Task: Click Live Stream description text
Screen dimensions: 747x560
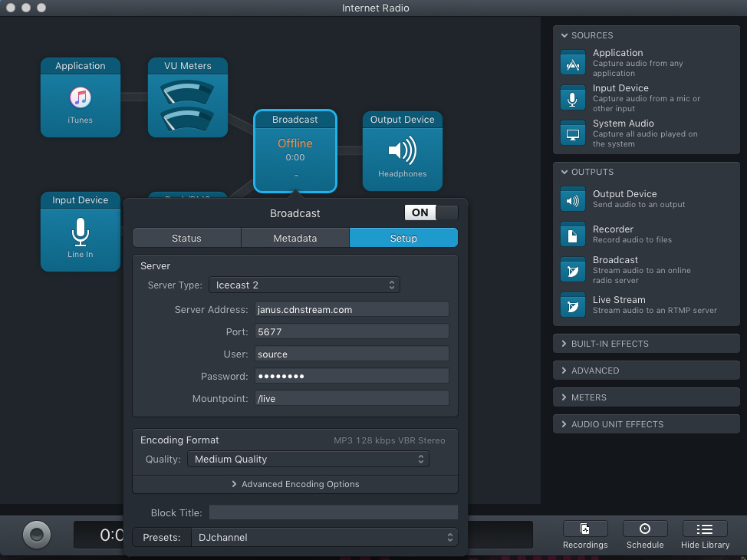Action: click(654, 310)
